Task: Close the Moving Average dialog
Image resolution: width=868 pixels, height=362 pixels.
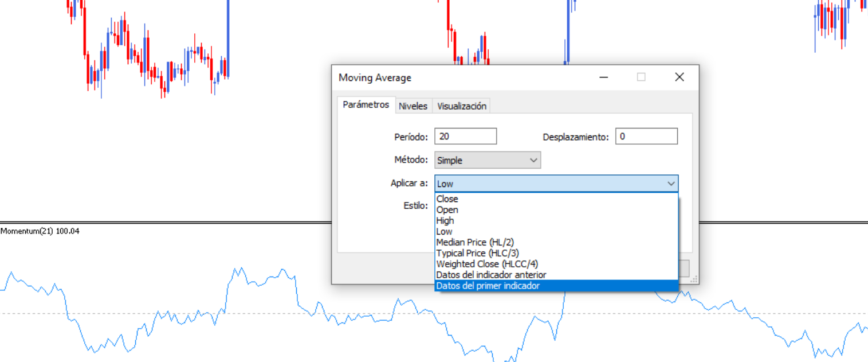Action: (680, 77)
